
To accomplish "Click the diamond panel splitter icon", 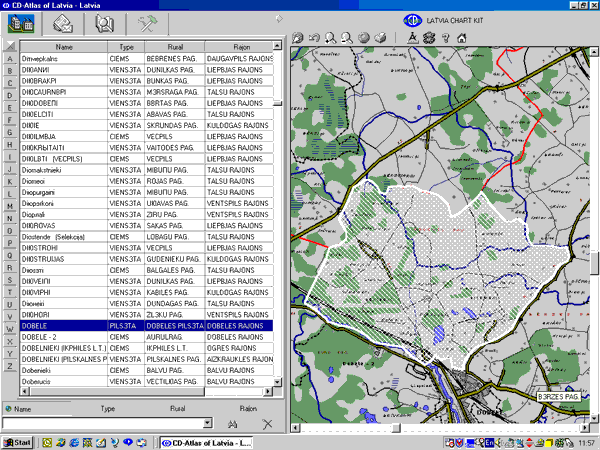I will coord(279,18).
